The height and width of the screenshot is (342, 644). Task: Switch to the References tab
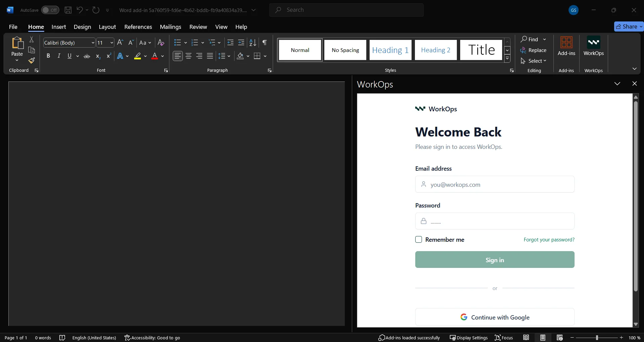[138, 27]
